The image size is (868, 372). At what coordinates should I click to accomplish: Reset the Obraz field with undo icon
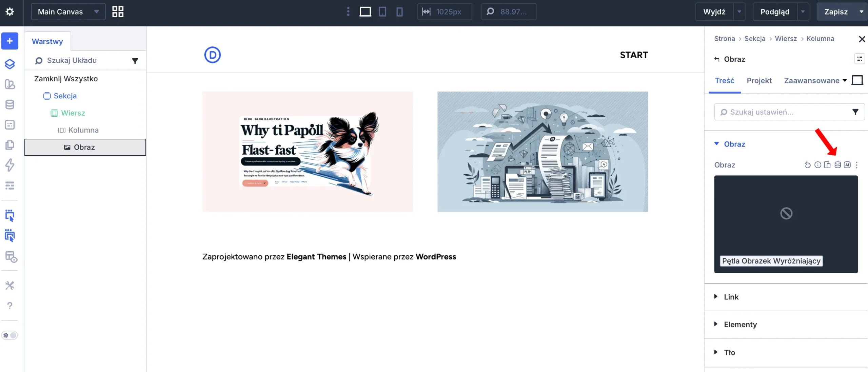808,165
